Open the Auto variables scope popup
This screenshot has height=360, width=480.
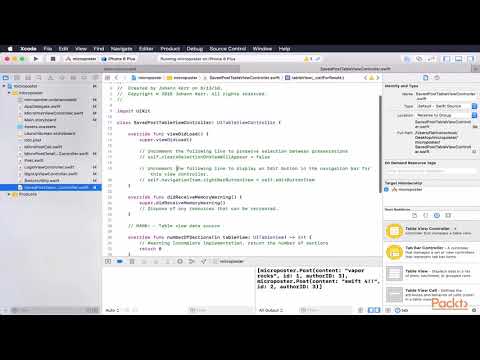click(112, 310)
